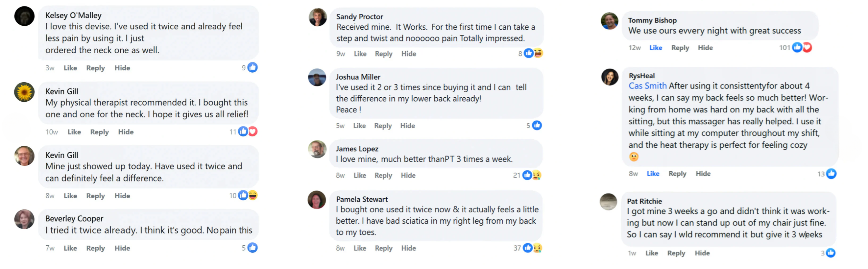Reply to Pat Ritchie's comment

[x=676, y=253]
